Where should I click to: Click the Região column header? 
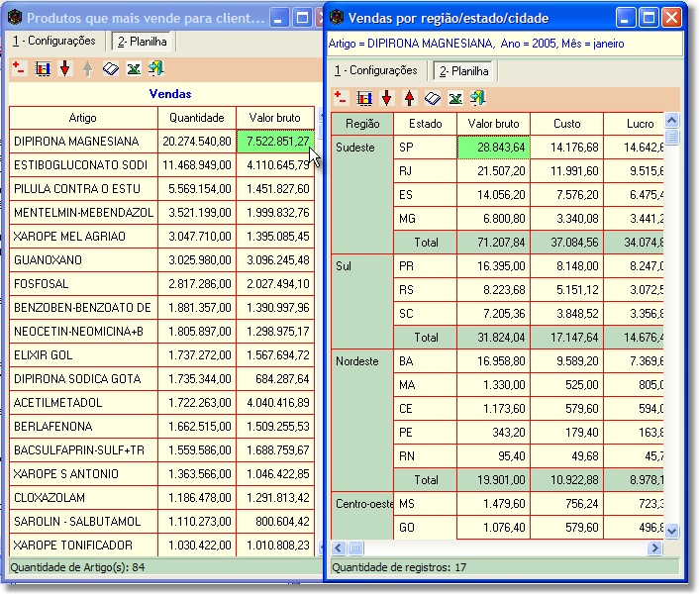coord(362,124)
